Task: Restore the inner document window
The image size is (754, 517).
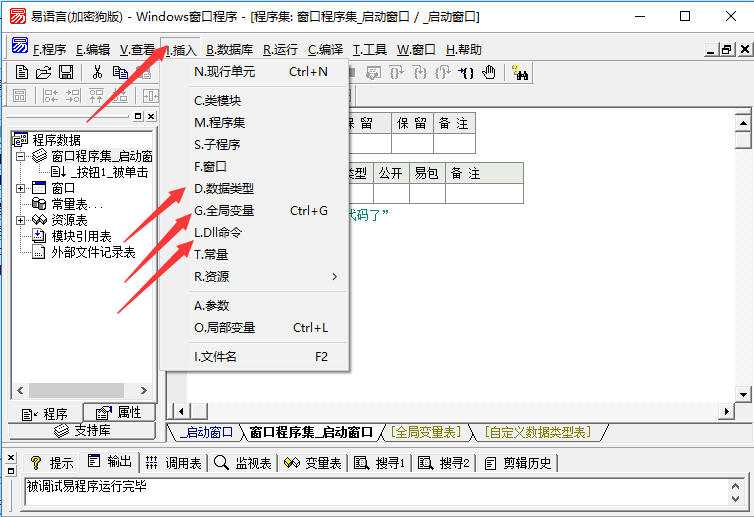Action: click(x=727, y=49)
